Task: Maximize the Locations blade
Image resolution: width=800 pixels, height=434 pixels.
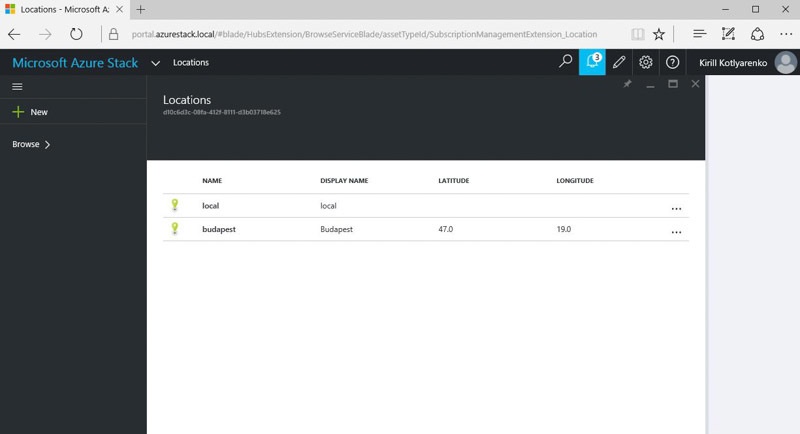Action: click(x=673, y=84)
